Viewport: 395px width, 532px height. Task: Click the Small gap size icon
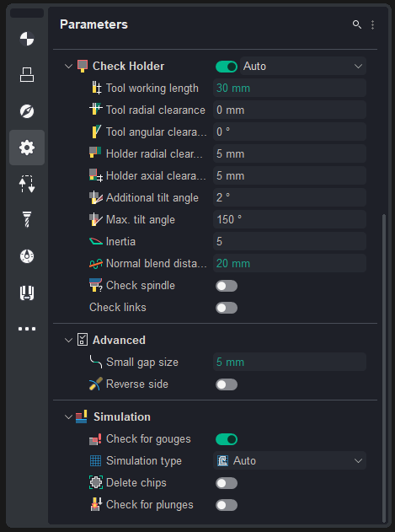pyautogui.click(x=96, y=362)
